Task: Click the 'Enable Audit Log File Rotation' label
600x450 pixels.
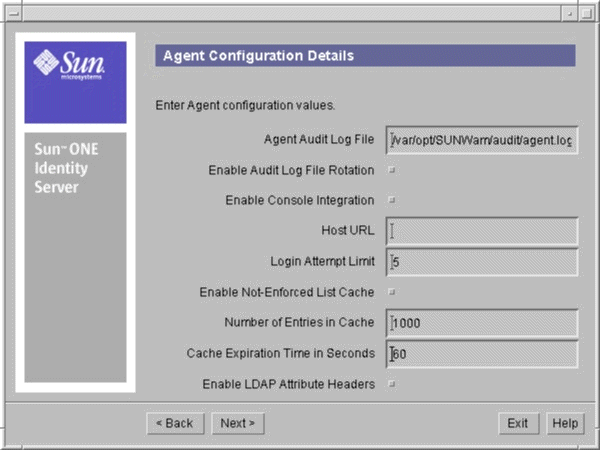Action: point(291,170)
